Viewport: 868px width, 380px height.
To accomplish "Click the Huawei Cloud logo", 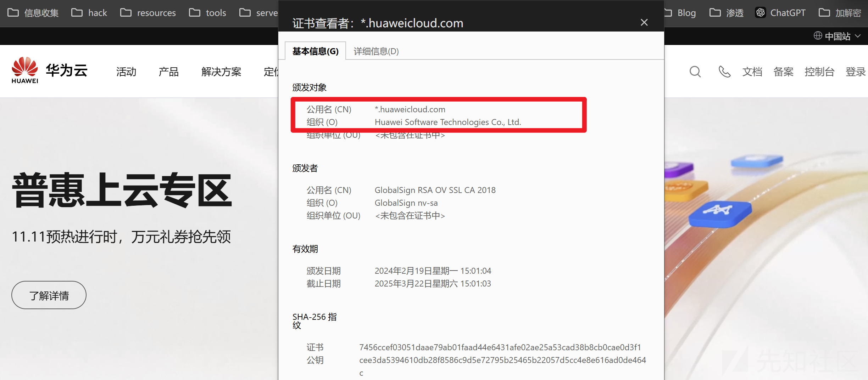I will click(49, 70).
